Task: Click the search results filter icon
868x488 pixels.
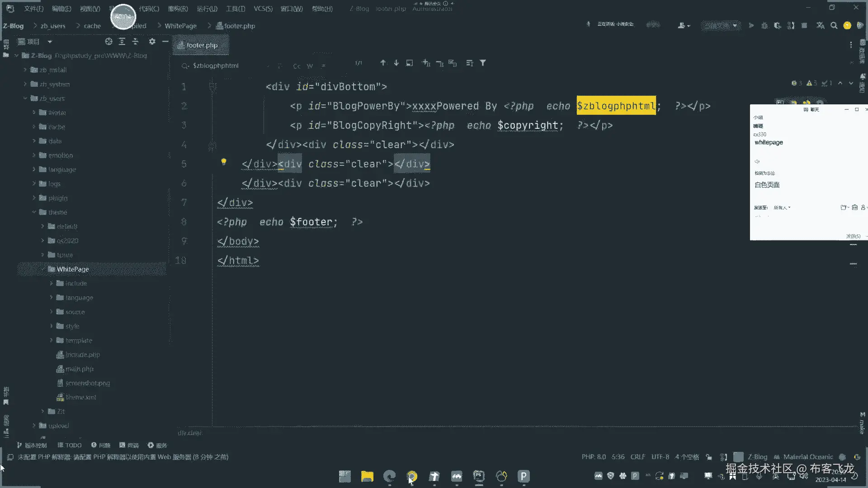Action: coord(483,63)
